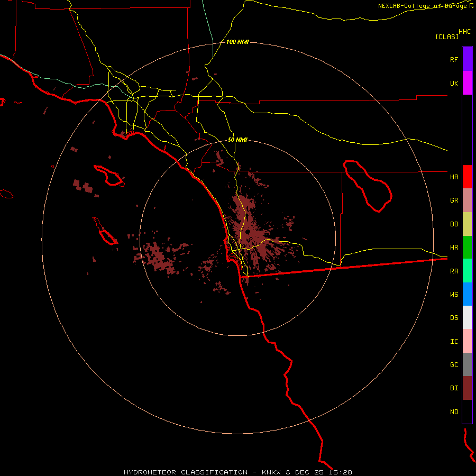Click the GR legend label
Image resolution: width=476 pixels, height=476 pixels.
point(454,200)
